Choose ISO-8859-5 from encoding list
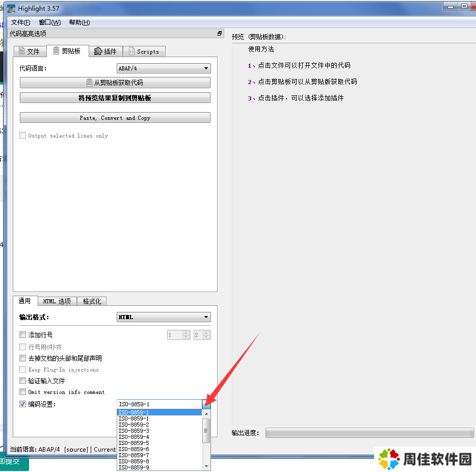The height and width of the screenshot is (472, 476). point(134,443)
